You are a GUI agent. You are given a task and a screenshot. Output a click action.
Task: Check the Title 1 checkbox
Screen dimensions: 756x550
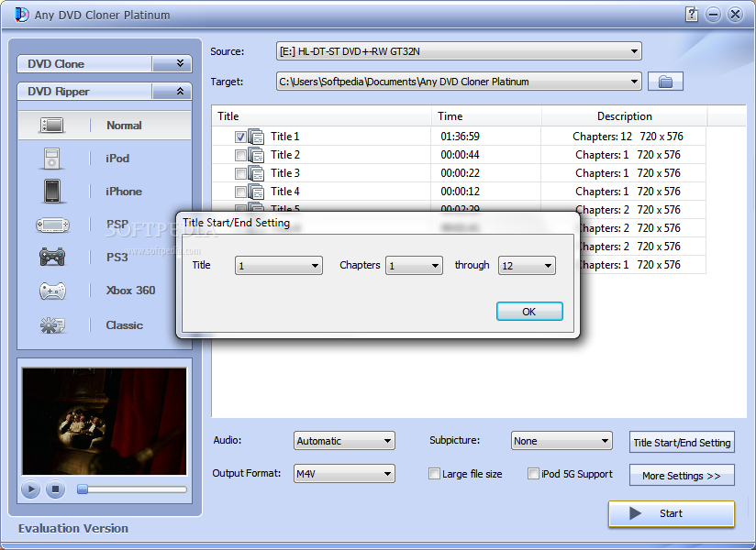tap(240, 137)
